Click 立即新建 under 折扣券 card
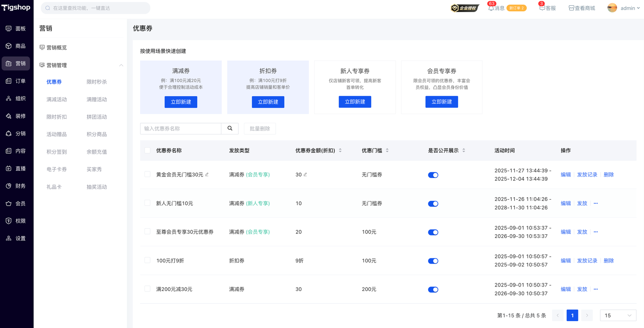Viewport: 644px width, 328px height. tap(268, 102)
